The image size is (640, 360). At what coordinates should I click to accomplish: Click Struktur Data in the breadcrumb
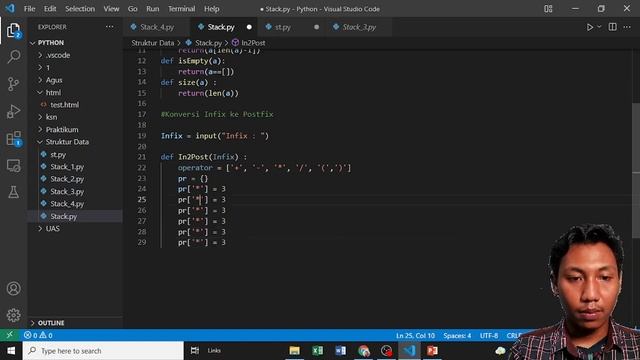pos(153,42)
